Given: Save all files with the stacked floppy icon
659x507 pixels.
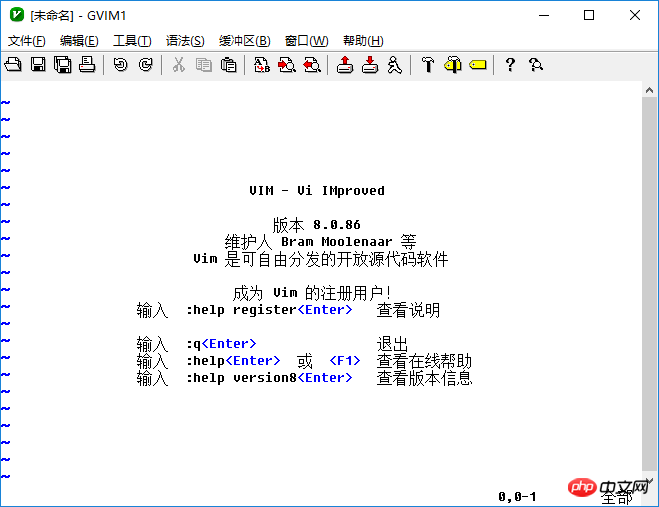Looking at the screenshot, I should coord(63,65).
